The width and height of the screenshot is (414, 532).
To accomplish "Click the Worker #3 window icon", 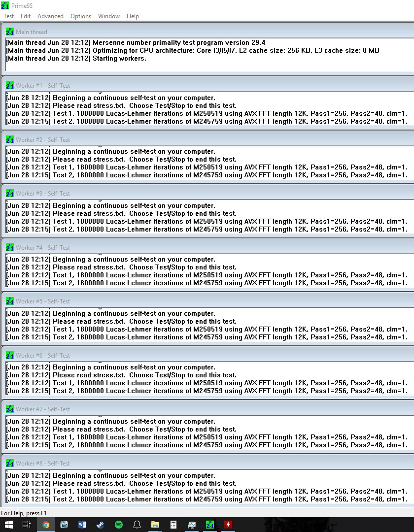I will pos(10,194).
